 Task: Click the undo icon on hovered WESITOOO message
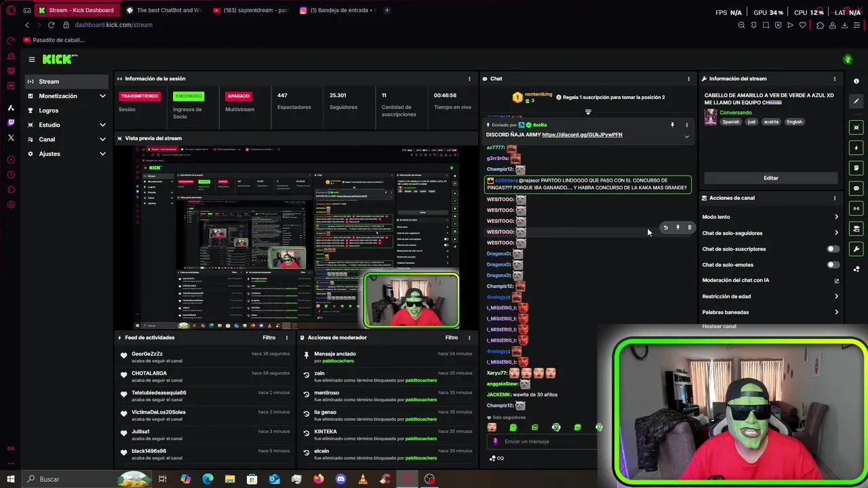665,228
